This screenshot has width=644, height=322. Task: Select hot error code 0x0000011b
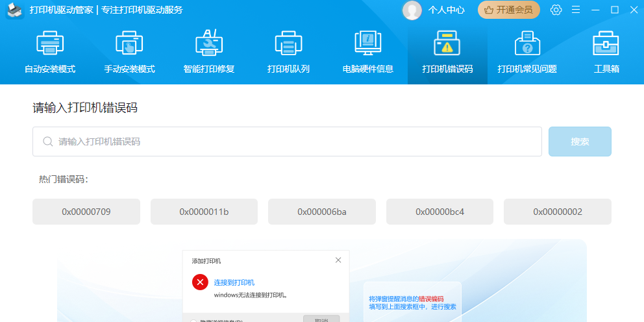coord(204,212)
